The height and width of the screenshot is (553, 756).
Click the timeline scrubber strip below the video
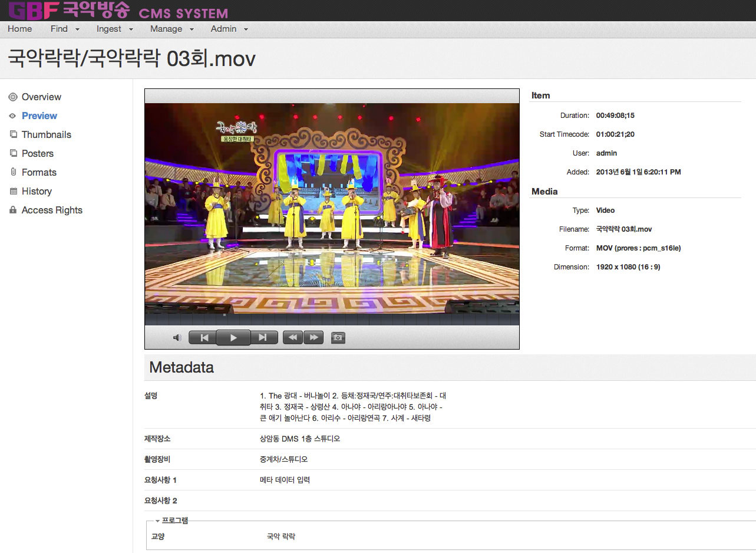[332, 319]
